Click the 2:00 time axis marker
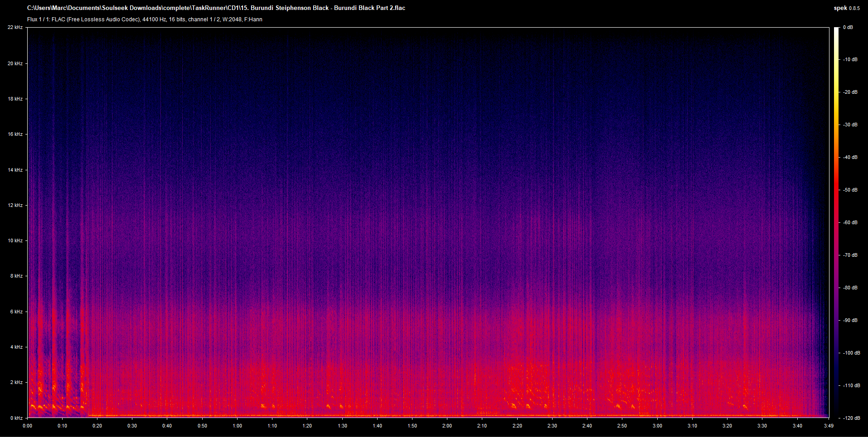Viewport: 868px width, 437px height. pyautogui.click(x=447, y=426)
